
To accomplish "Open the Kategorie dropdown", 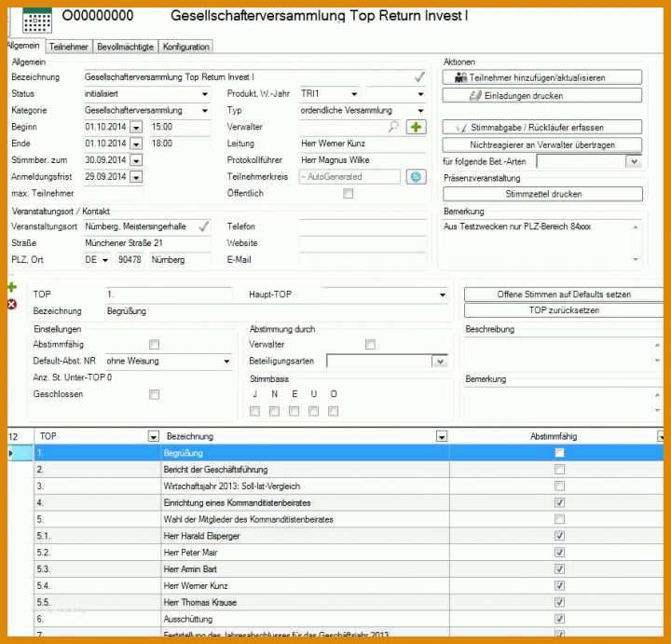I will click(x=205, y=110).
